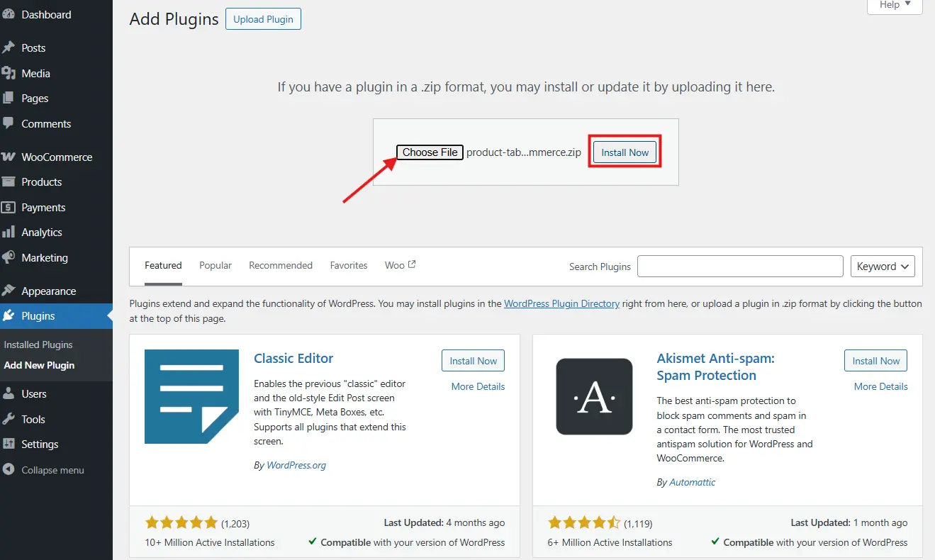Click external link icon beside Woo tab
935x560 pixels.
tap(412, 264)
